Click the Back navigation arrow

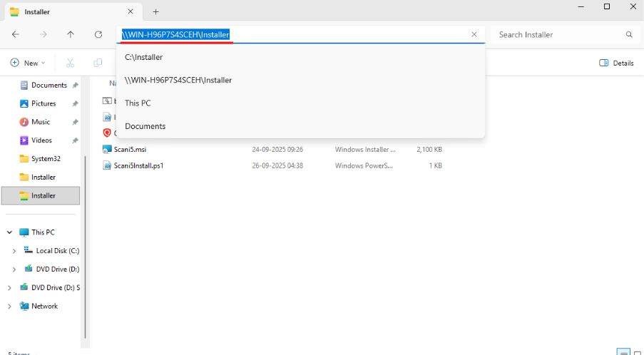pos(16,34)
